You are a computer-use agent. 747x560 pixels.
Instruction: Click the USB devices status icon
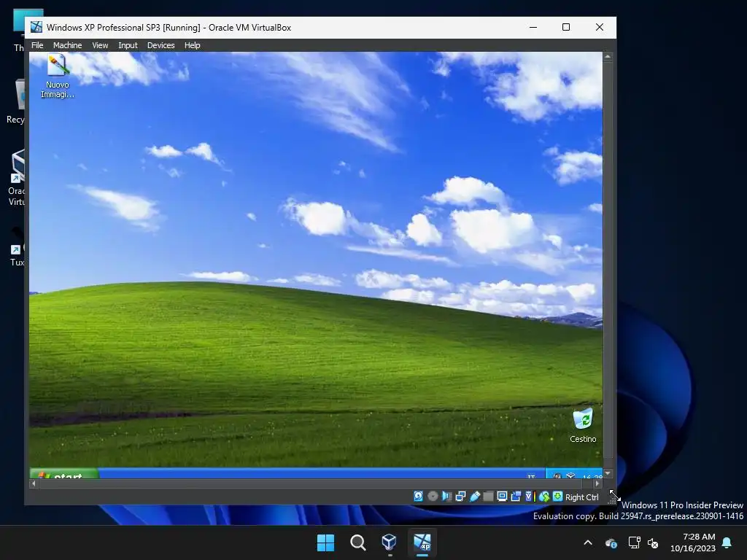[x=474, y=496]
